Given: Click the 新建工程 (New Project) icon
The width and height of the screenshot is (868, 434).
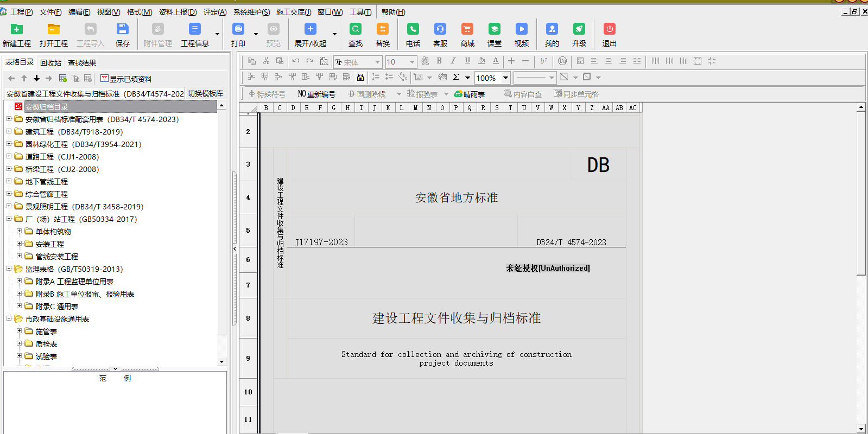Looking at the screenshot, I should 17,30.
